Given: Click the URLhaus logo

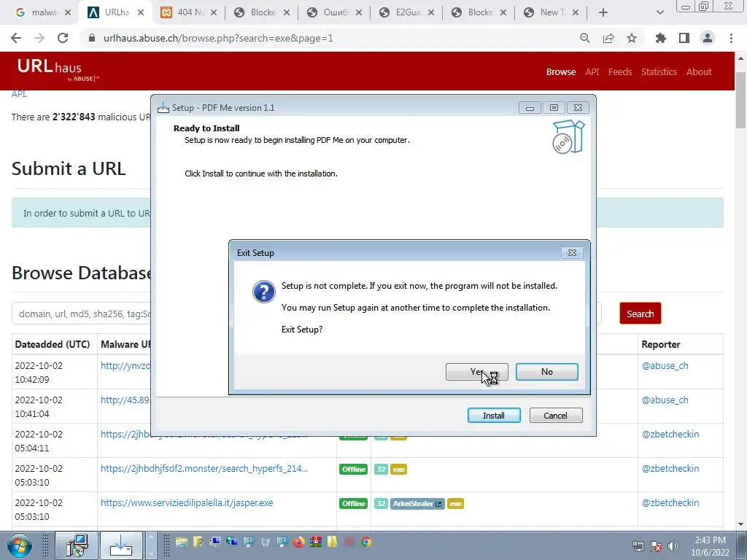Looking at the screenshot, I should 58,70.
